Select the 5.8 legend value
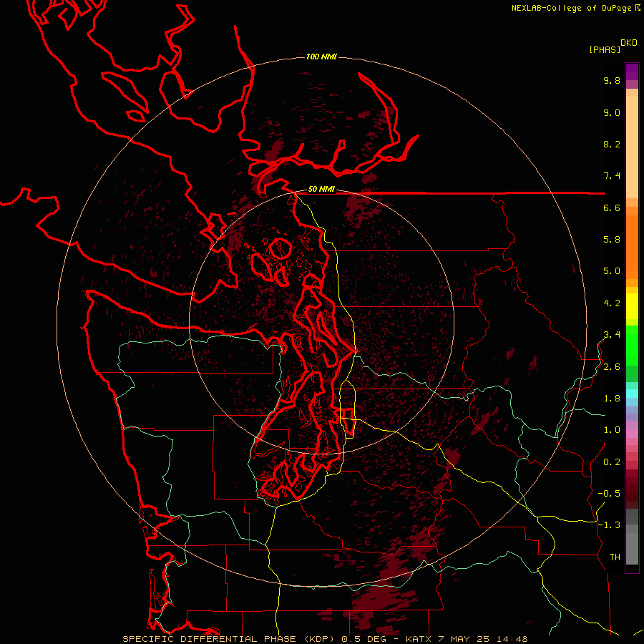Viewport: 644px width, 644px height. pos(612,239)
